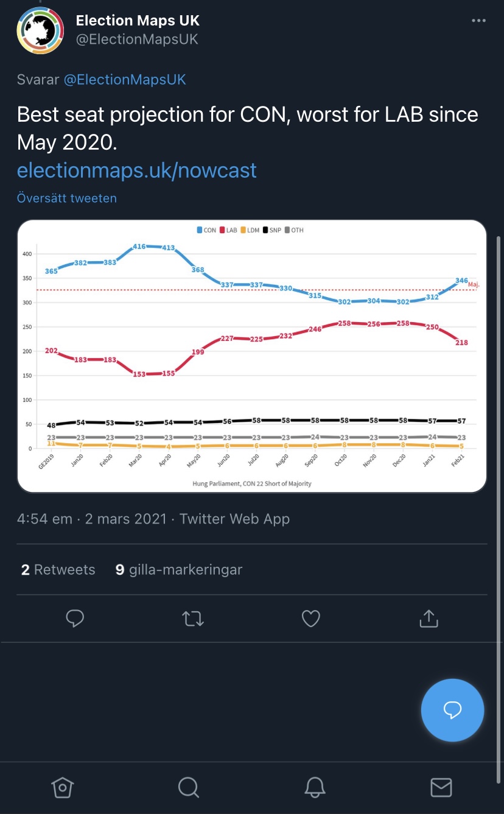The image size is (504, 814).
Task: Tap the red LAB legend swatch
Action: point(222,230)
